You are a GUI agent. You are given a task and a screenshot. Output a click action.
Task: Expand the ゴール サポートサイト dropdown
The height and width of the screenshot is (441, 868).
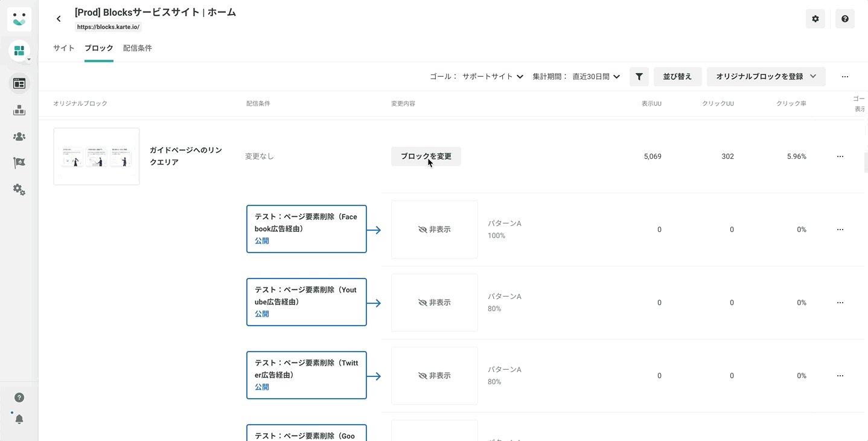[x=492, y=77]
